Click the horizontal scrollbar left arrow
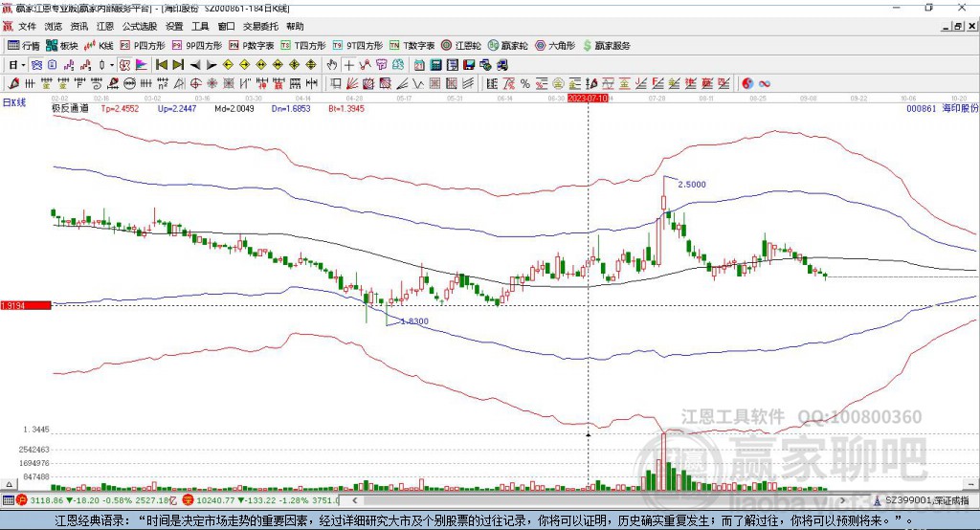Screen dimensions: 980x530 pos(355,500)
